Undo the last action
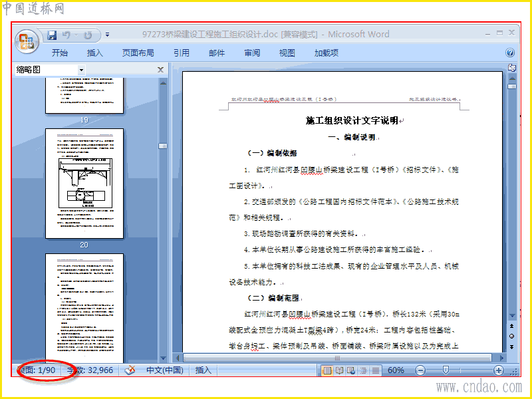The height and width of the screenshot is (399, 532). coord(66,35)
